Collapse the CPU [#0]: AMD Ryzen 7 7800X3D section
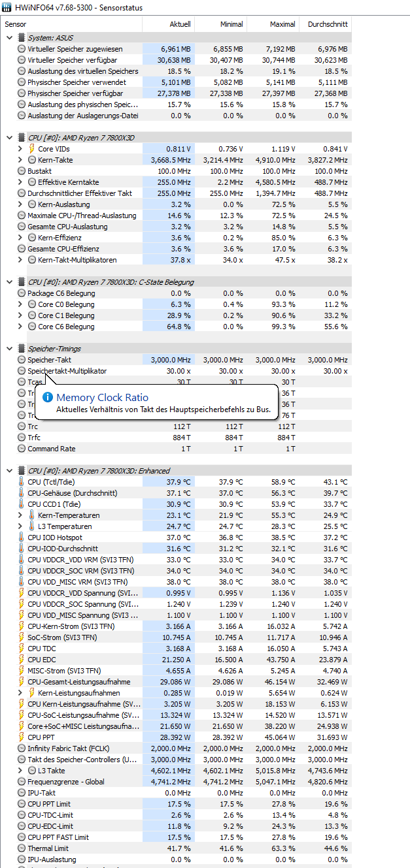Viewport: 410px width, 868px height. coord(9,138)
